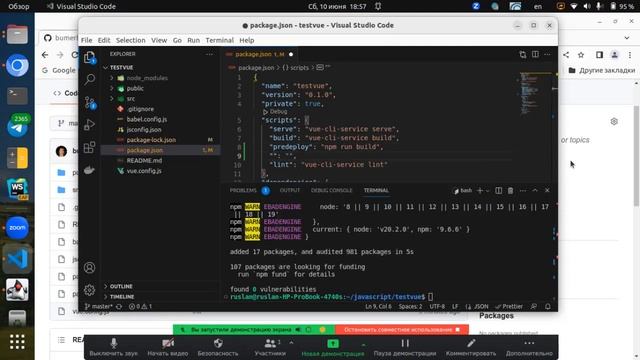Mute the microphone in Zoom toolbar
640x360 pixels.
click(113, 347)
